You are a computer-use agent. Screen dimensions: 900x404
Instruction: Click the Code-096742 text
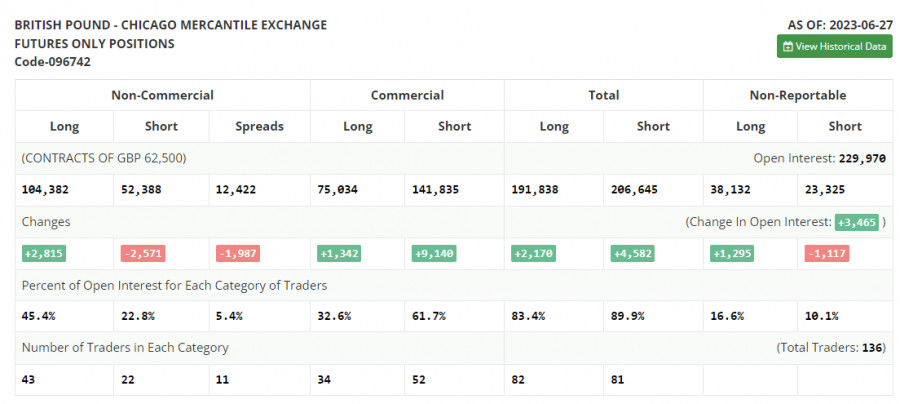tap(53, 61)
